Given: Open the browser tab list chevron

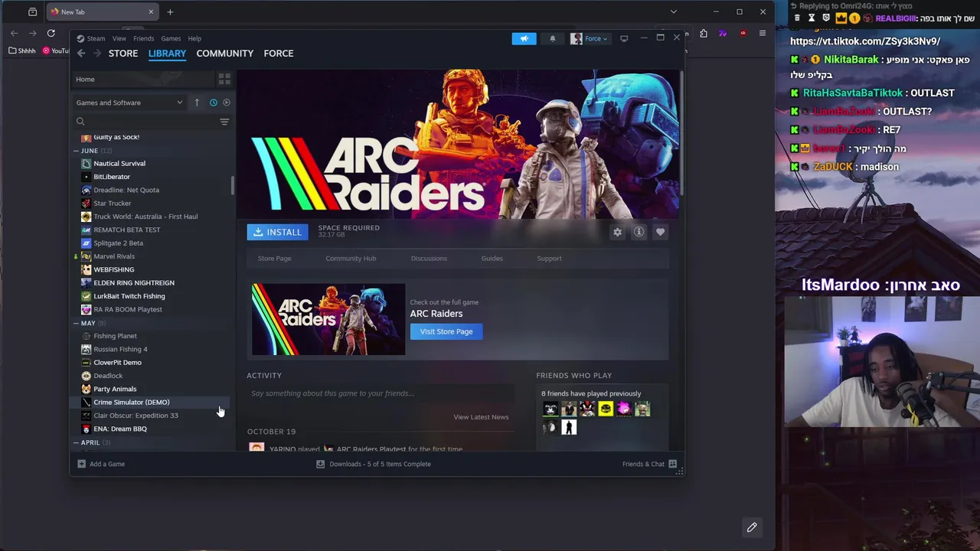Looking at the screenshot, I should click(673, 11).
